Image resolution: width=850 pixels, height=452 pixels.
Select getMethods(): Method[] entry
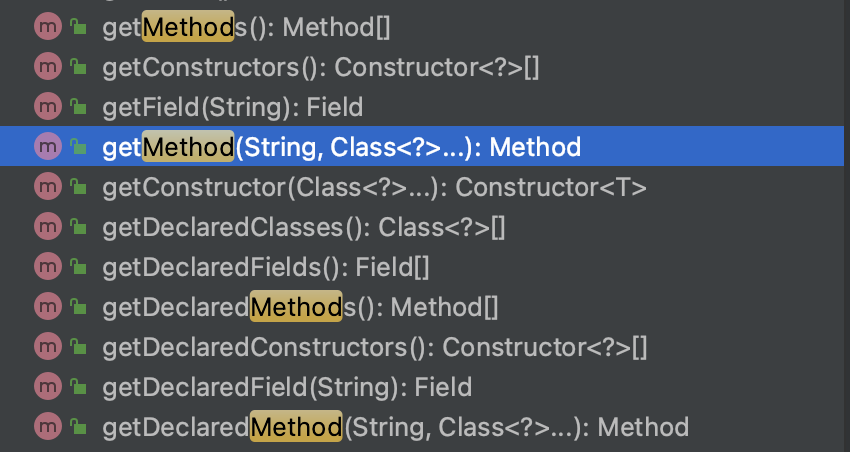246,27
